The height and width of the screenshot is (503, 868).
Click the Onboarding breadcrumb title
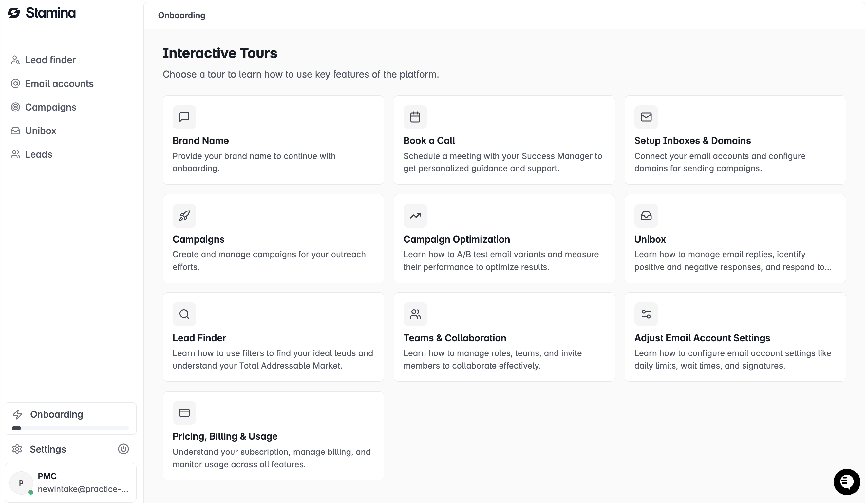click(181, 15)
